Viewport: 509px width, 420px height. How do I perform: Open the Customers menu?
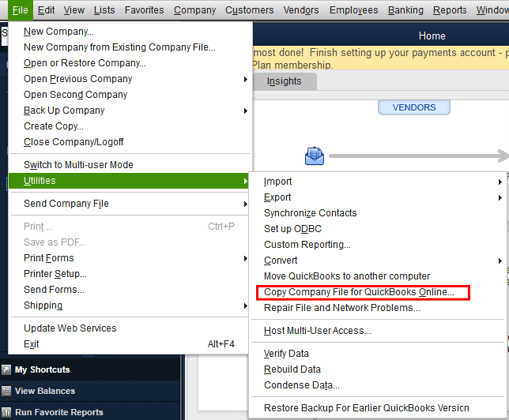(x=249, y=10)
